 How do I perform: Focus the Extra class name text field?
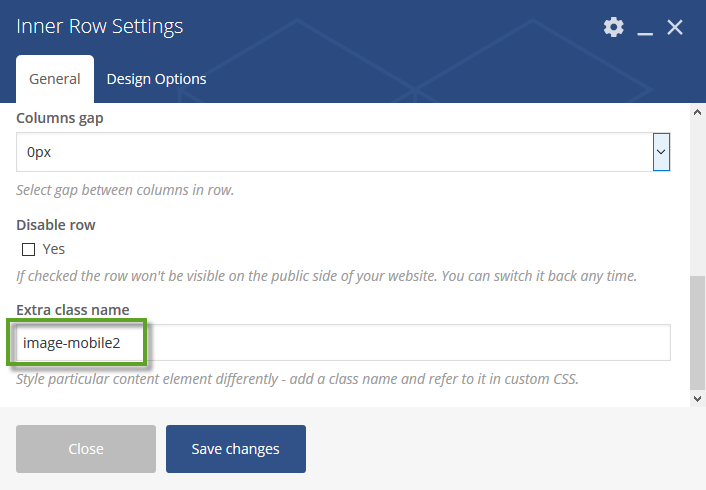click(343, 342)
